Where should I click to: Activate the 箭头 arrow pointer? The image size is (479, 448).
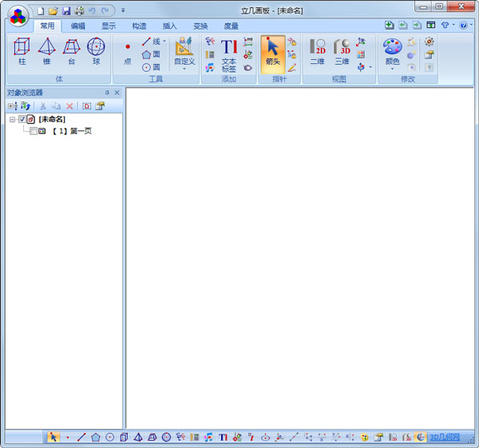coord(273,54)
